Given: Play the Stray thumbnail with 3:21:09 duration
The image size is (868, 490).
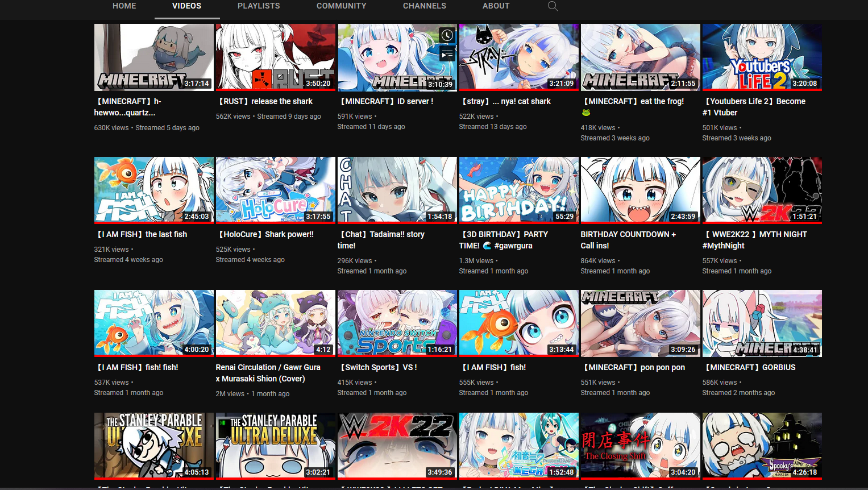Looking at the screenshot, I should (519, 57).
